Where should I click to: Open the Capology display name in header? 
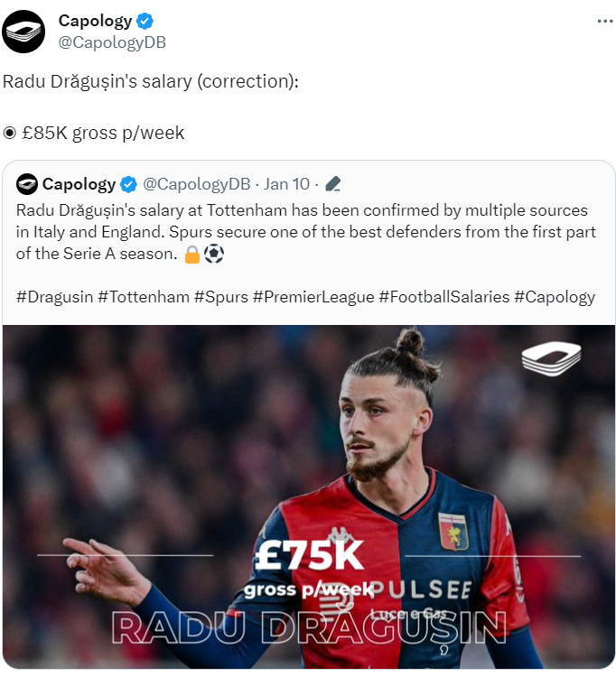point(95,21)
